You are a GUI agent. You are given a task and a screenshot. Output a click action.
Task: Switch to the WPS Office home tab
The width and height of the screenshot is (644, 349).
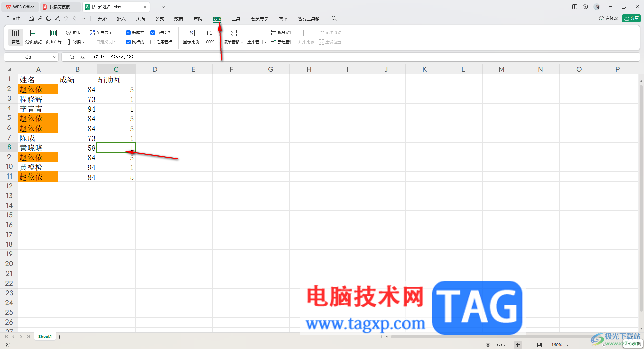click(20, 7)
